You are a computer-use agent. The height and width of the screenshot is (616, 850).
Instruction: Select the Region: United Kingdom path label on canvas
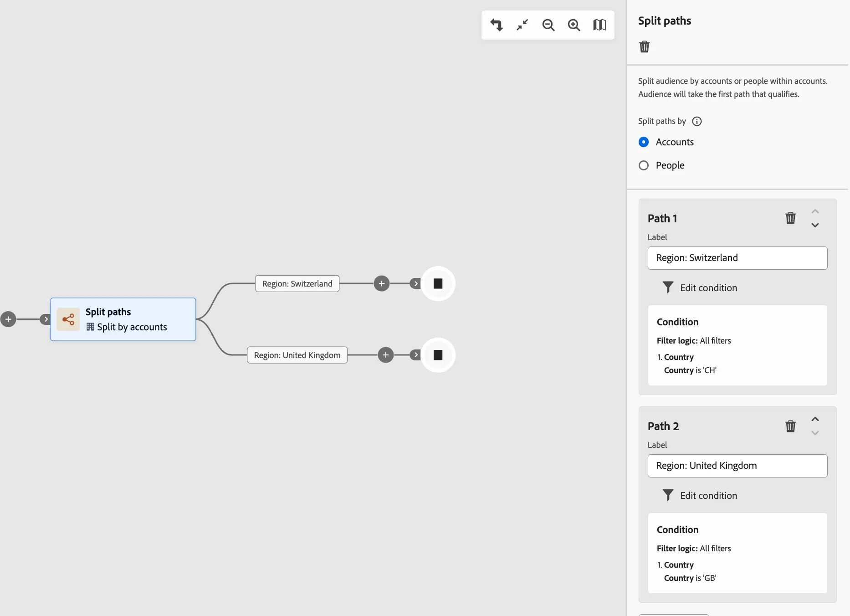[x=297, y=355]
